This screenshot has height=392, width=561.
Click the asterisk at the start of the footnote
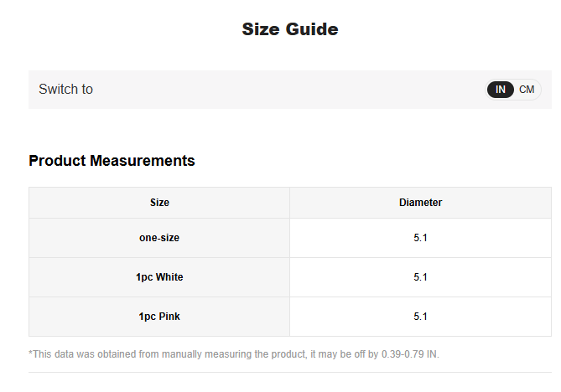(x=31, y=353)
